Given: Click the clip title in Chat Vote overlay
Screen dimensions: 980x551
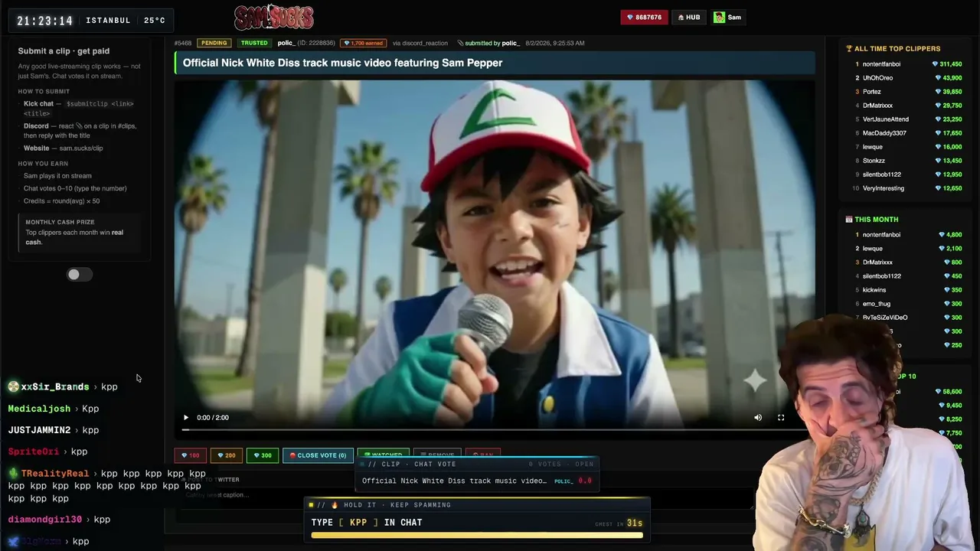Looking at the screenshot, I should [x=454, y=481].
